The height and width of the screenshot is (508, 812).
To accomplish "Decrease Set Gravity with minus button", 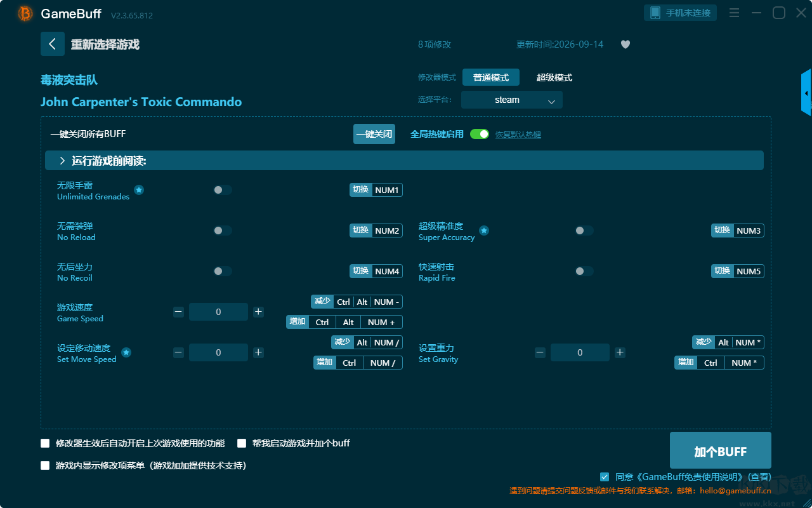I will click(x=540, y=352).
